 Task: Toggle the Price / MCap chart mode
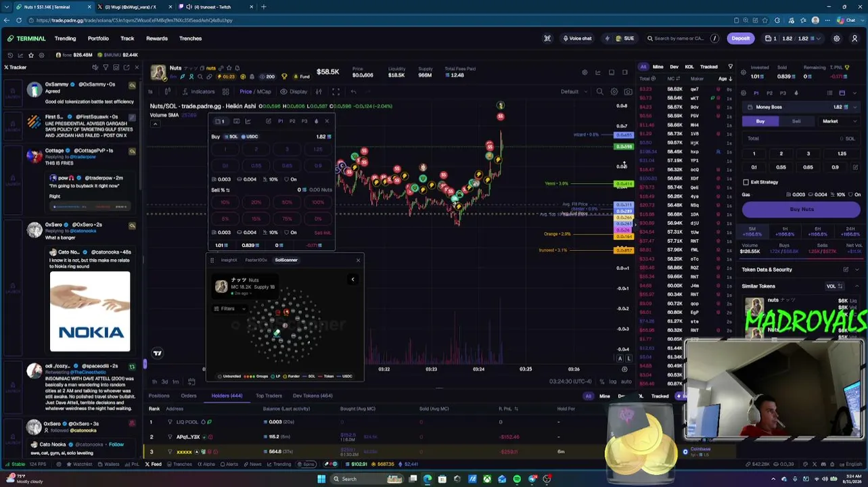point(254,92)
